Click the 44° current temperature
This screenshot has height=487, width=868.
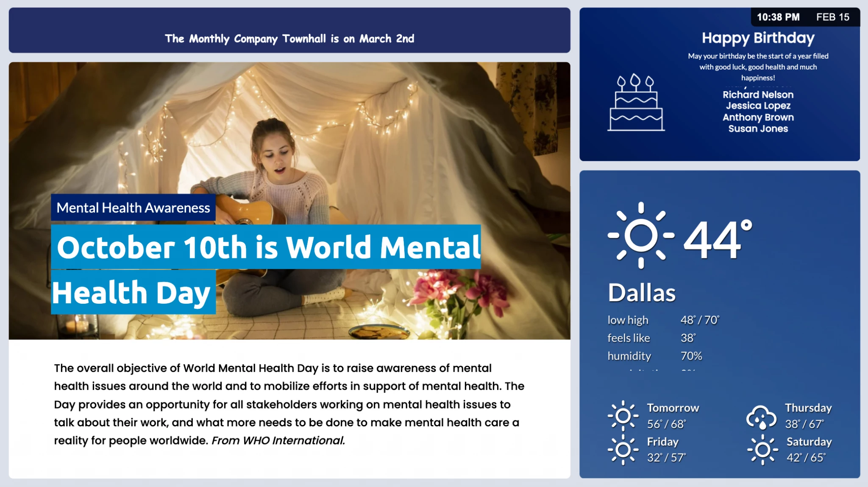pyautogui.click(x=717, y=239)
